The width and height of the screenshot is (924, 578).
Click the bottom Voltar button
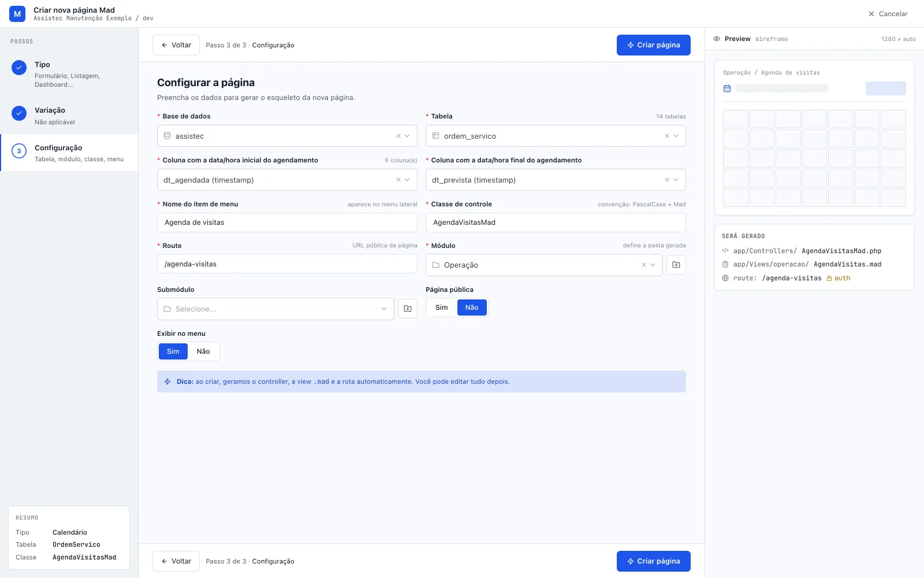point(176,561)
